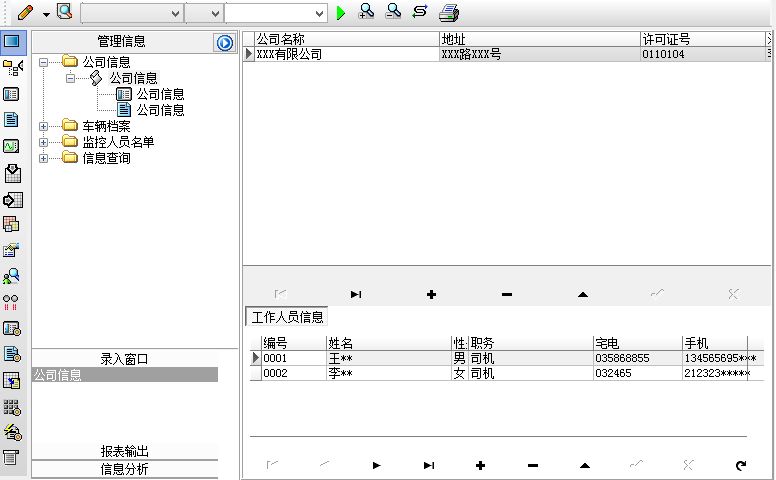Click the 公司名称 column header
Screen dimensions: 776x480
(346, 39)
